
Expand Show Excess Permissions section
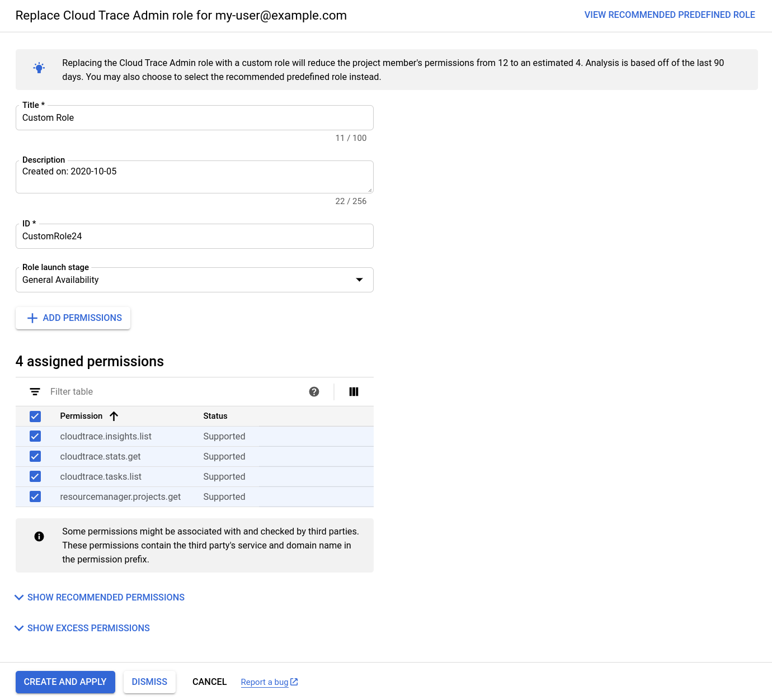(x=82, y=628)
